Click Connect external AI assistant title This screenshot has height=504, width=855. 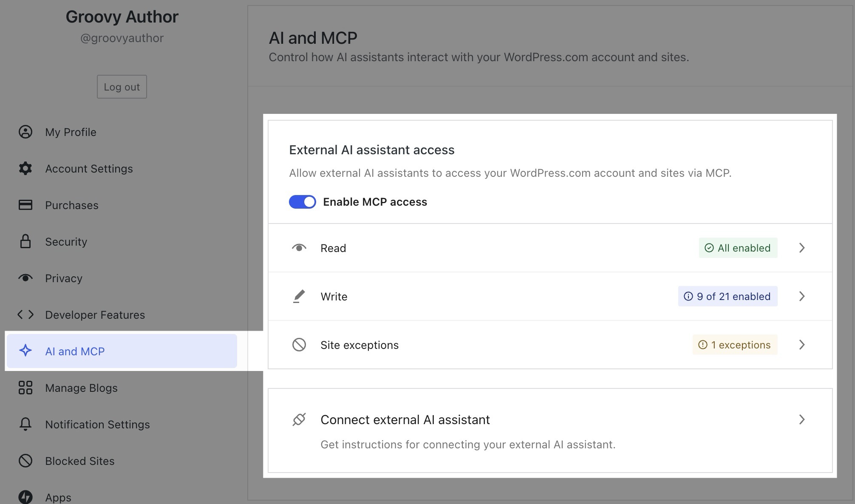click(405, 419)
